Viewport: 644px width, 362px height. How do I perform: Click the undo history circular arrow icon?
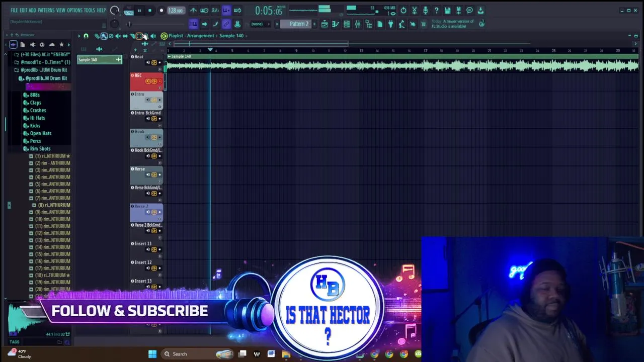click(404, 11)
